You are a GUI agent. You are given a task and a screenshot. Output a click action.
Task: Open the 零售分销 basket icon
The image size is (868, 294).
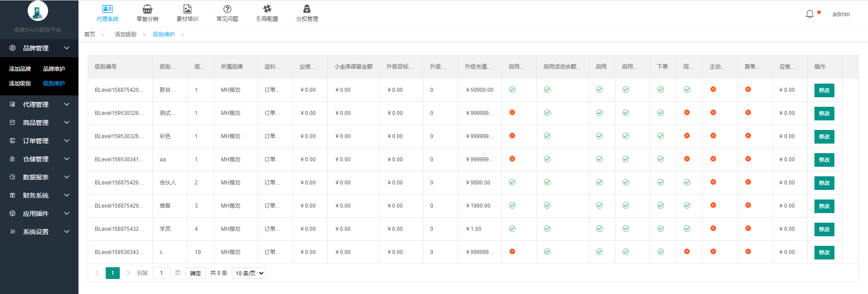(147, 9)
